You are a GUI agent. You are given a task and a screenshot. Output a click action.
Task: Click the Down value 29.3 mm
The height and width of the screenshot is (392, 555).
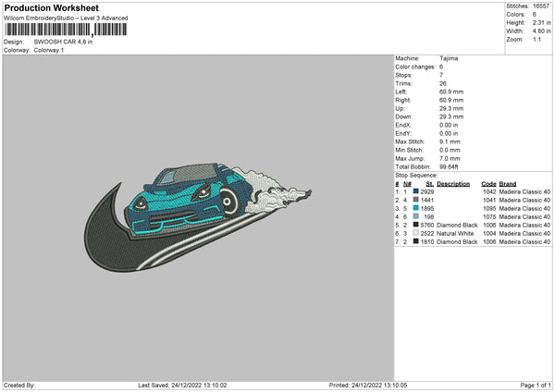(451, 116)
